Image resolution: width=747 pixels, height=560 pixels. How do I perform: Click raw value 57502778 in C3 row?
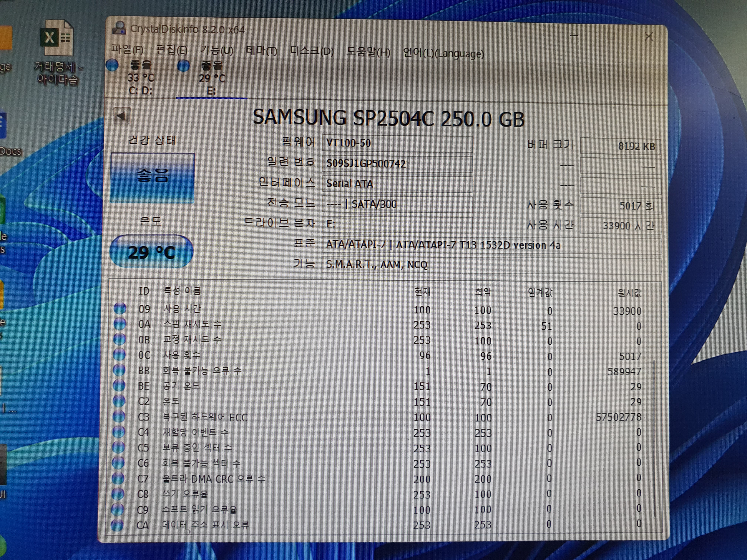click(618, 417)
